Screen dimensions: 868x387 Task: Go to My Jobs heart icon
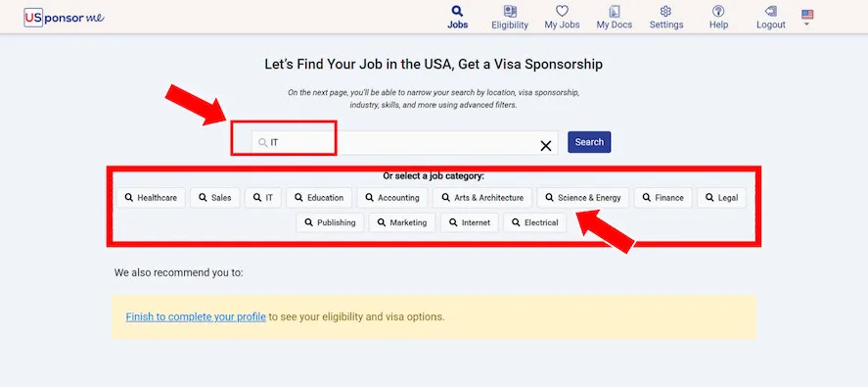point(562,11)
